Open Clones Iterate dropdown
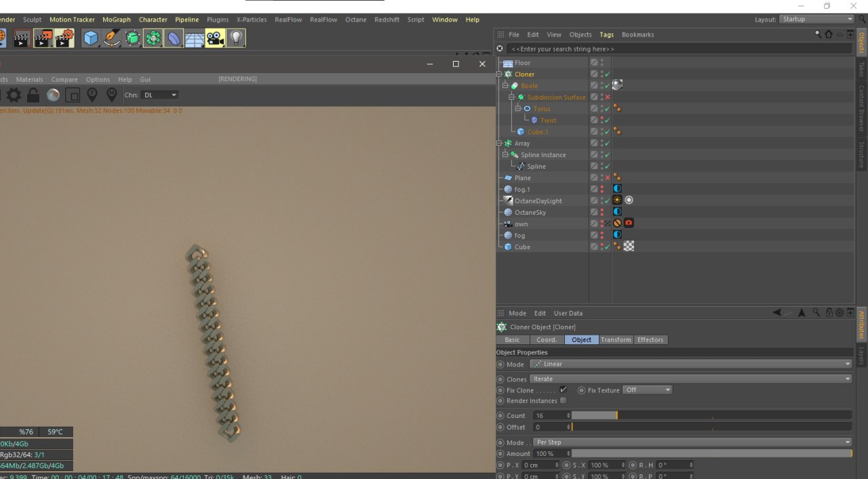 pyautogui.click(x=690, y=379)
